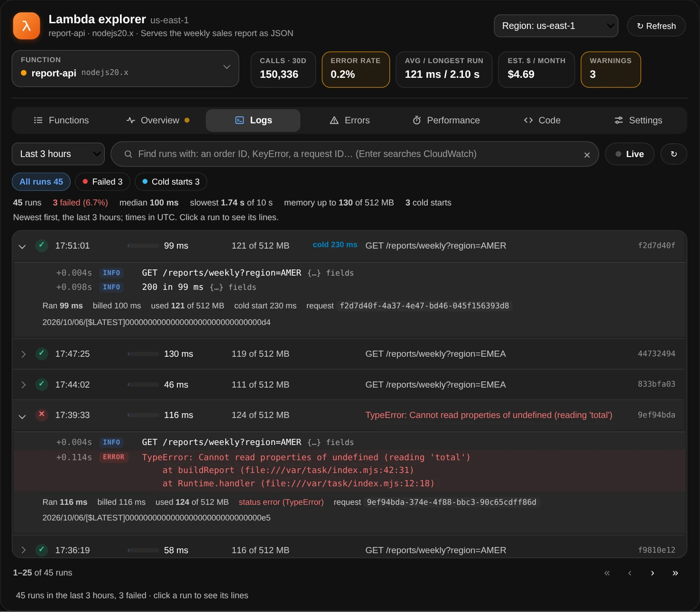Open the Code tab
Screen dimensions: 700x612
542,121
